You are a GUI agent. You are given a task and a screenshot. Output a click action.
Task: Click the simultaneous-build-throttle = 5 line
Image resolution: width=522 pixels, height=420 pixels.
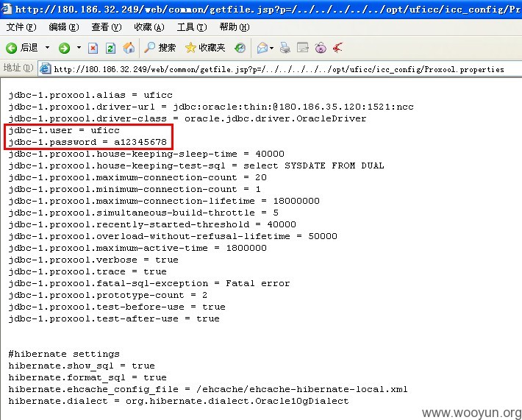(x=143, y=213)
